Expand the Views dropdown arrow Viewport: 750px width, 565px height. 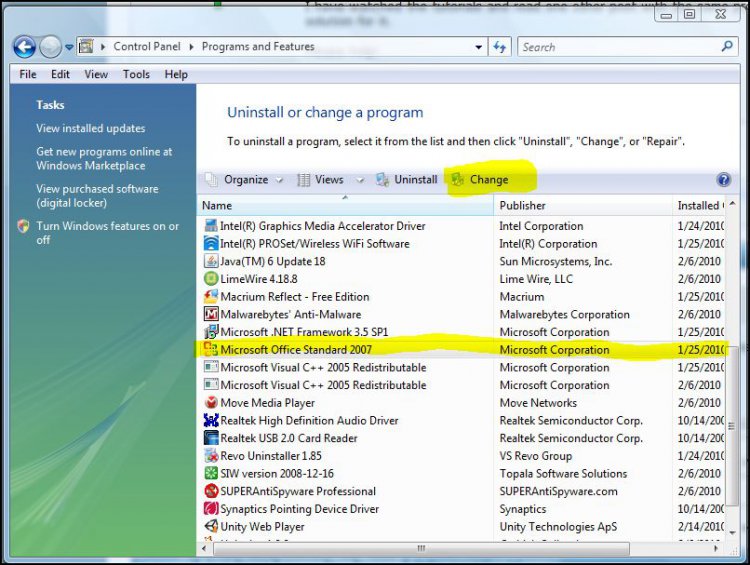pos(360,180)
